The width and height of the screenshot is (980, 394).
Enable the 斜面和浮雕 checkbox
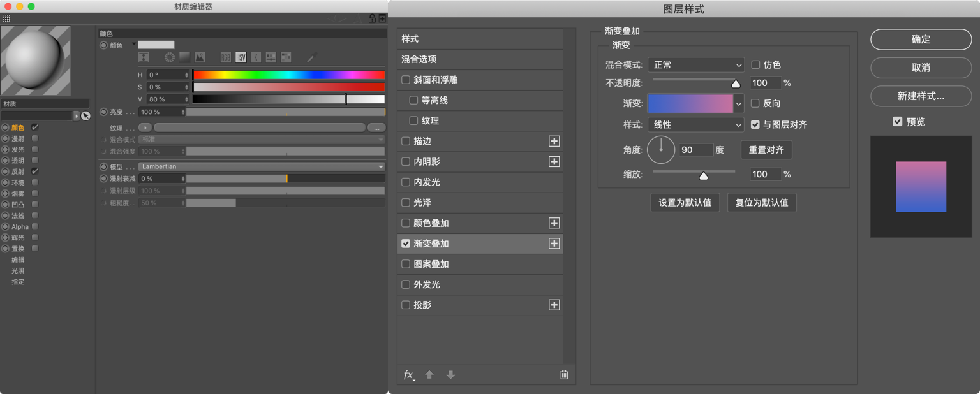pyautogui.click(x=406, y=80)
